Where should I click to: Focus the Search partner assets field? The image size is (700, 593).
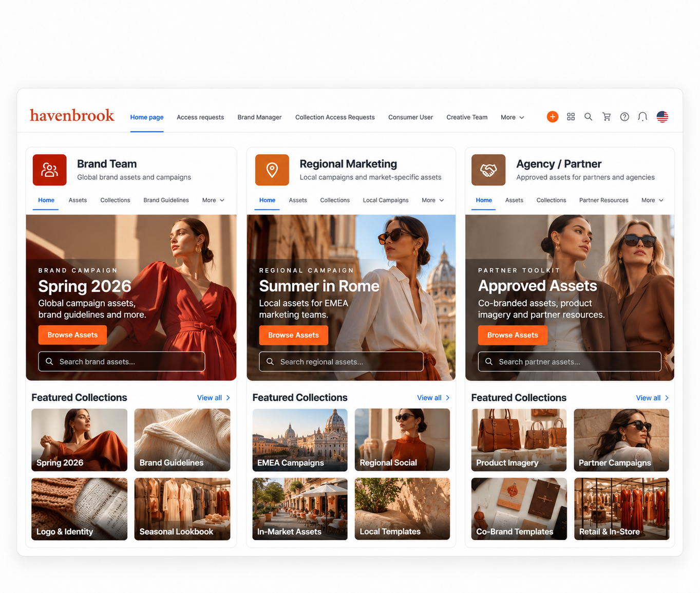[570, 361]
